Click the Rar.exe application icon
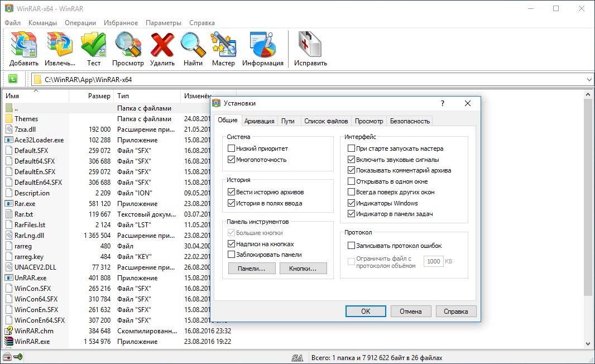Screen dimensions: 595x364 (9, 203)
